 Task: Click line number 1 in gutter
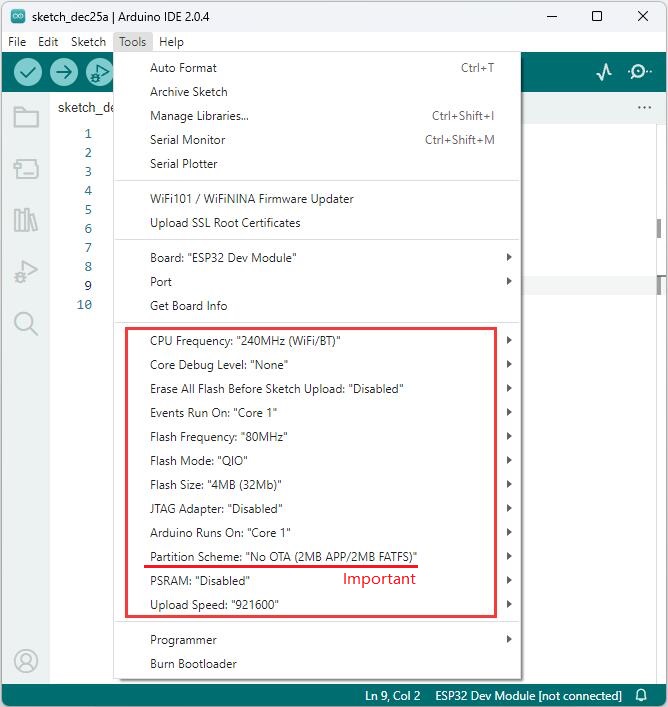pos(88,133)
